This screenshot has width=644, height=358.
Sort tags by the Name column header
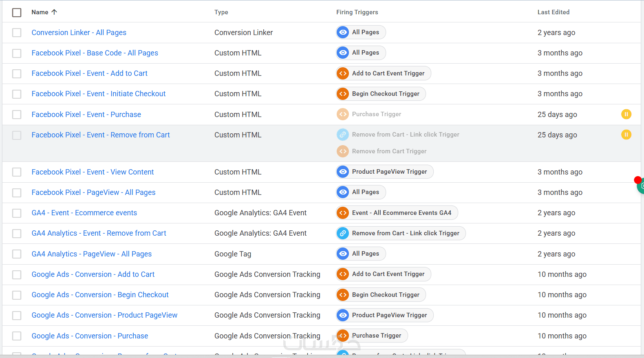[x=40, y=12]
